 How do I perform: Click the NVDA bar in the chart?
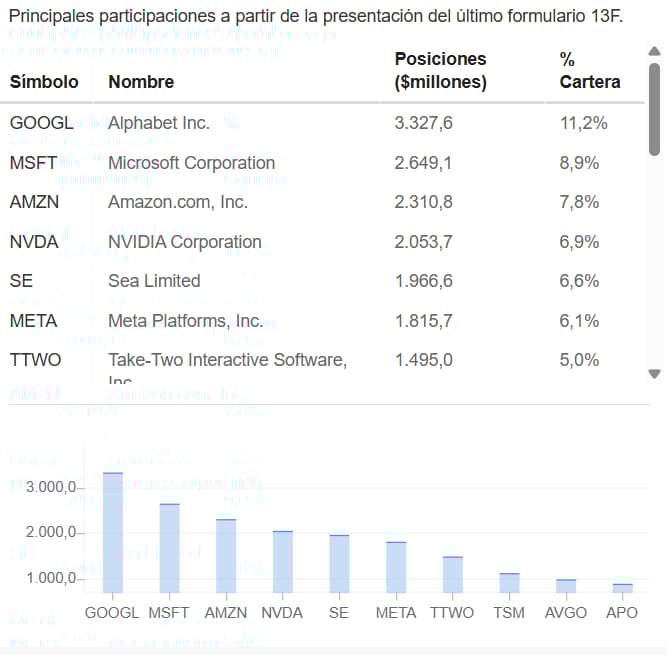tap(282, 562)
